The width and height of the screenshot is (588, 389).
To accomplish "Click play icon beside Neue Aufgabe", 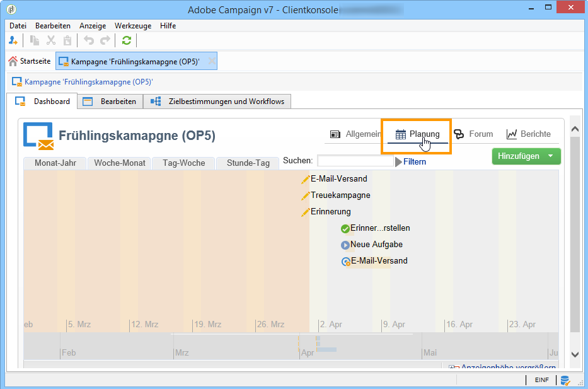I will click(x=345, y=245).
